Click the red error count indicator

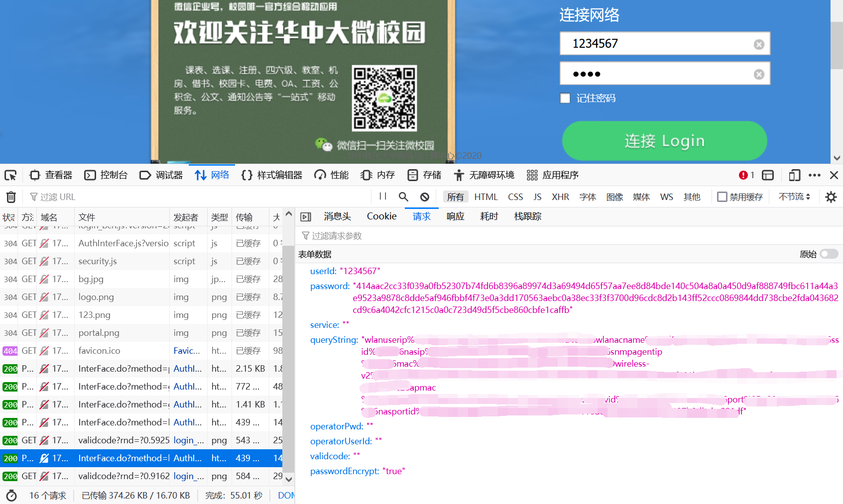tap(746, 175)
